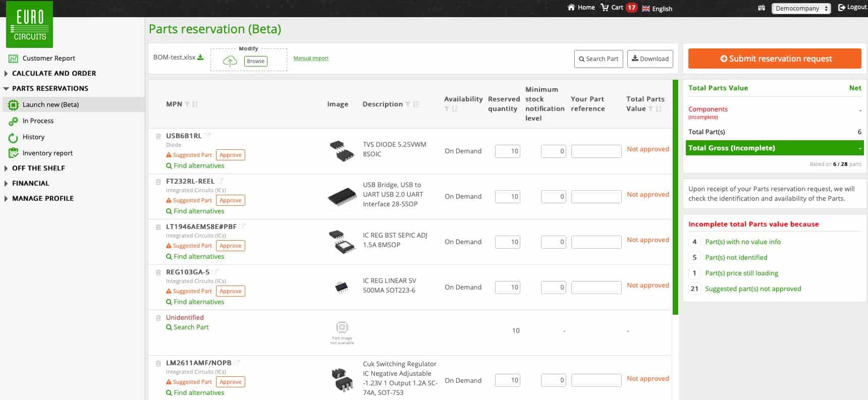Click the Download button
Screen dimensions: 868x400
pyautogui.click(x=650, y=59)
